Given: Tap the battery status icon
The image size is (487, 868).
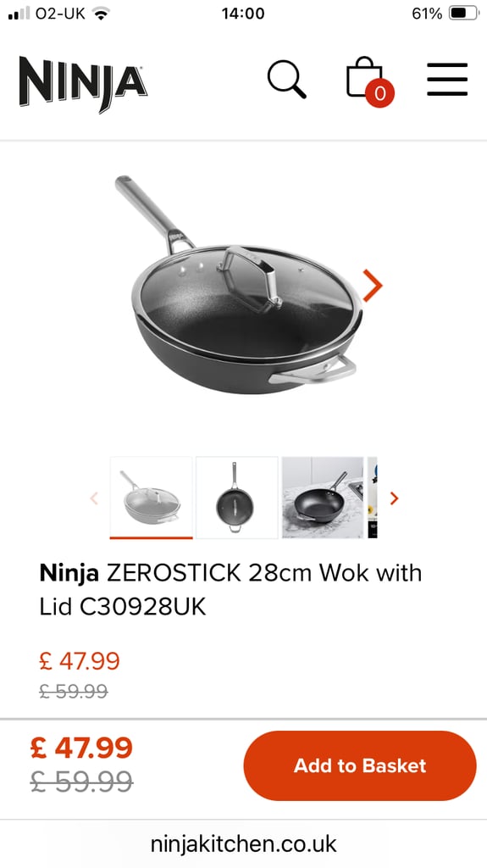Looking at the screenshot, I should [x=463, y=14].
